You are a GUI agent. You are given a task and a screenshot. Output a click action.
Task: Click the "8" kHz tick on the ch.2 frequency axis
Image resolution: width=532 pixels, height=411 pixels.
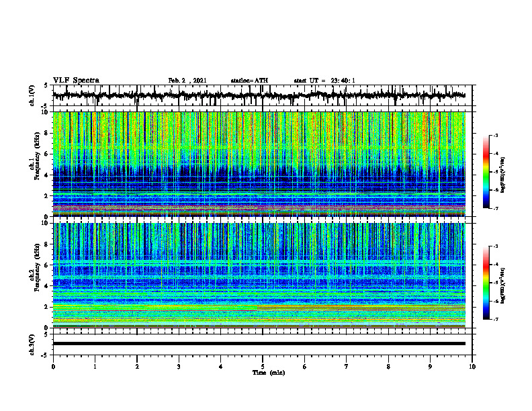tap(48, 244)
